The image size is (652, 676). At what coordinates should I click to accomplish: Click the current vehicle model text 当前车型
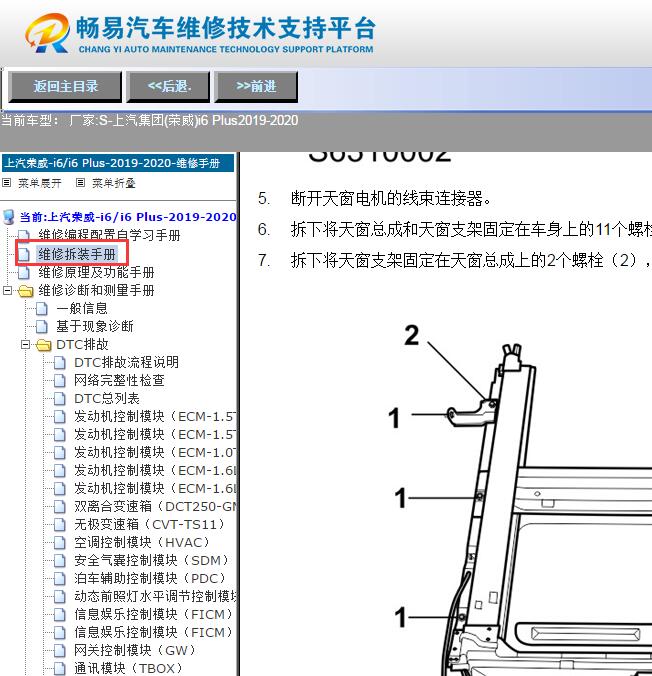click(149, 120)
